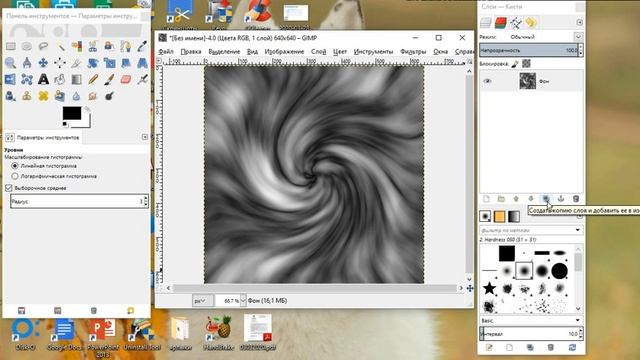Select the Fuzzy Select wand tool

[x=60, y=46]
